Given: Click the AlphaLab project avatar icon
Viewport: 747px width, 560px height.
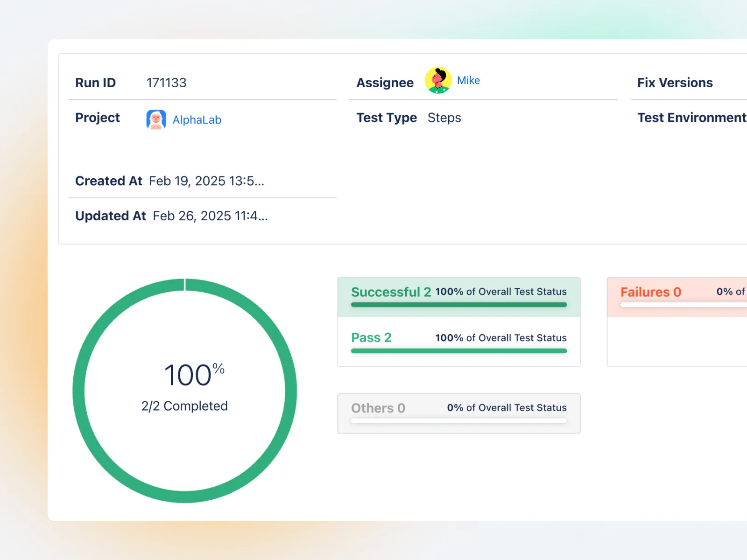Looking at the screenshot, I should (156, 119).
